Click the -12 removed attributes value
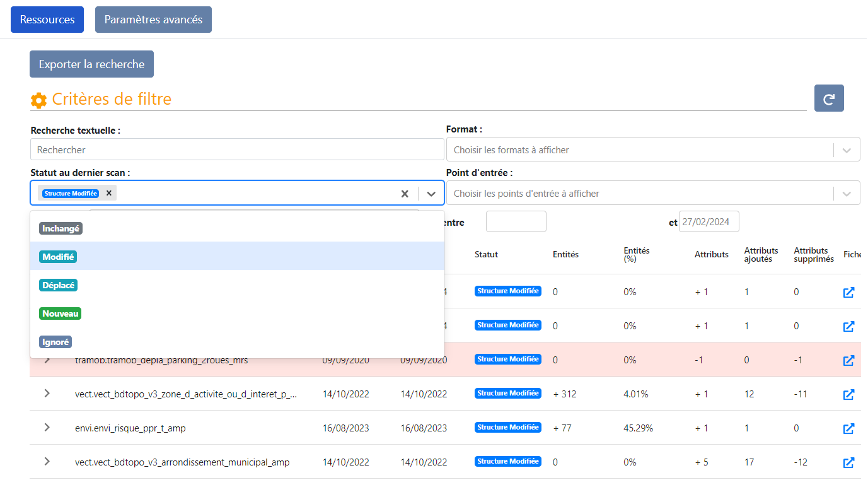The image size is (868, 480). [x=801, y=462]
